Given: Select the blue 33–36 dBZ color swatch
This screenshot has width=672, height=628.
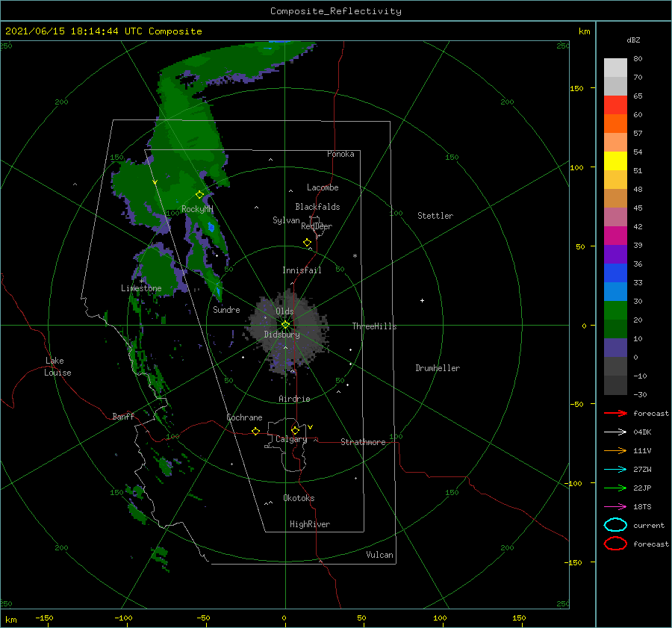Looking at the screenshot, I should pyautogui.click(x=615, y=273).
